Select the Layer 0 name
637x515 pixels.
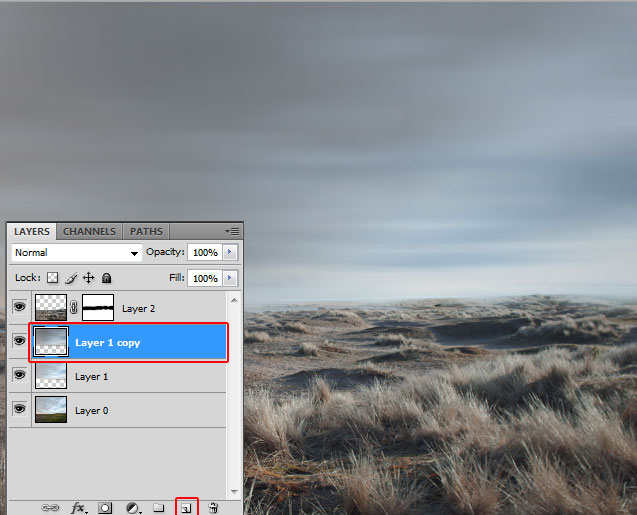(x=91, y=411)
